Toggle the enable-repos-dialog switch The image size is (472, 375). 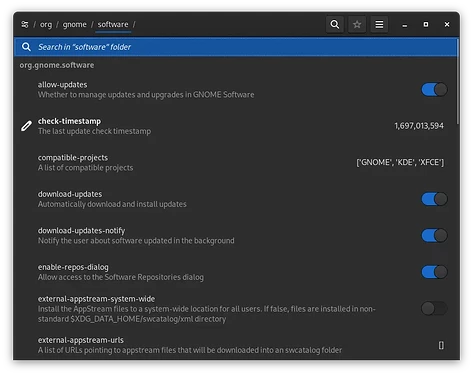434,272
